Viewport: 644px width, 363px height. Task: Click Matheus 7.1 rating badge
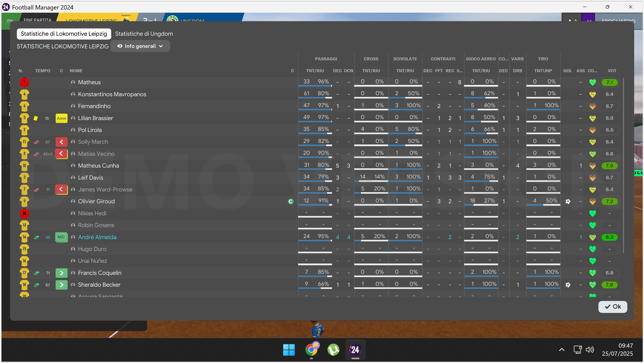[x=609, y=82]
